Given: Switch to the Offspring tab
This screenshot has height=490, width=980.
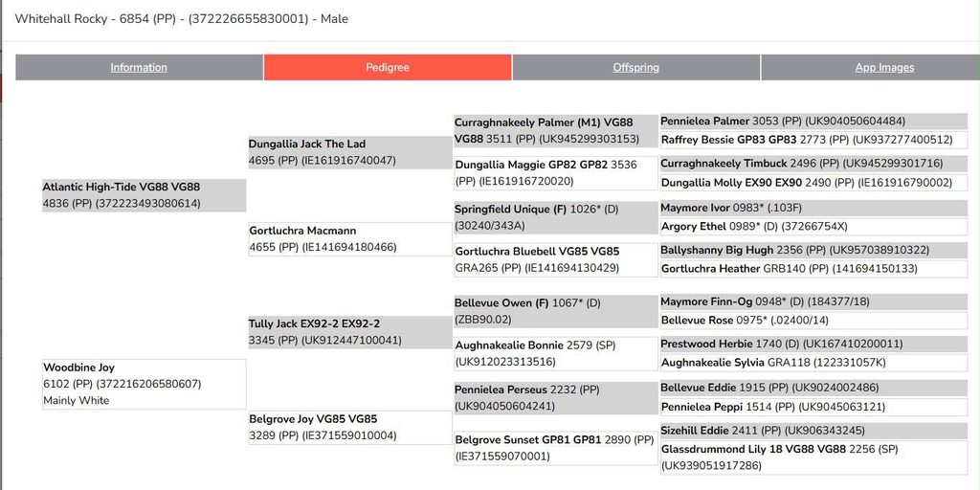Looking at the screenshot, I should 635,68.
